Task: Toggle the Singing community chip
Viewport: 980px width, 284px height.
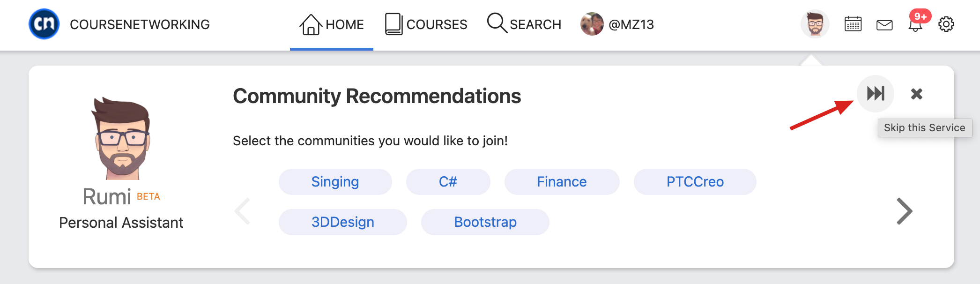Action: [x=335, y=182]
